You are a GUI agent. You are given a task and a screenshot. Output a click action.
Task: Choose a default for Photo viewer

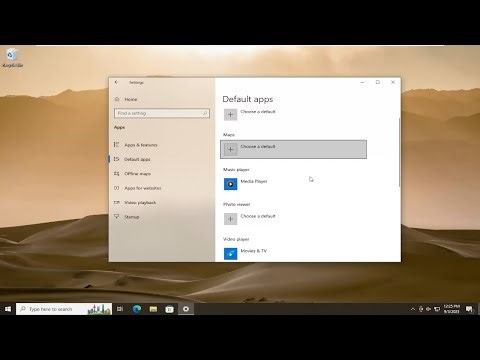(x=293, y=219)
